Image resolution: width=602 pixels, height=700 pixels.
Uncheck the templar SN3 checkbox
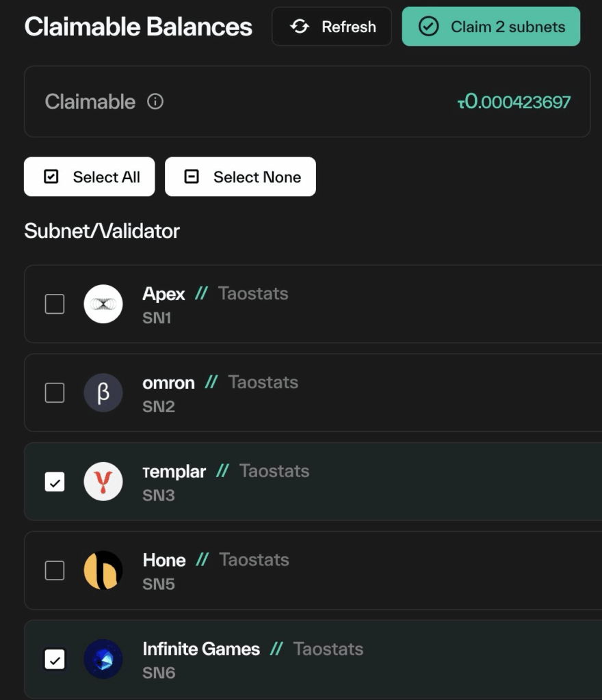[x=55, y=482]
